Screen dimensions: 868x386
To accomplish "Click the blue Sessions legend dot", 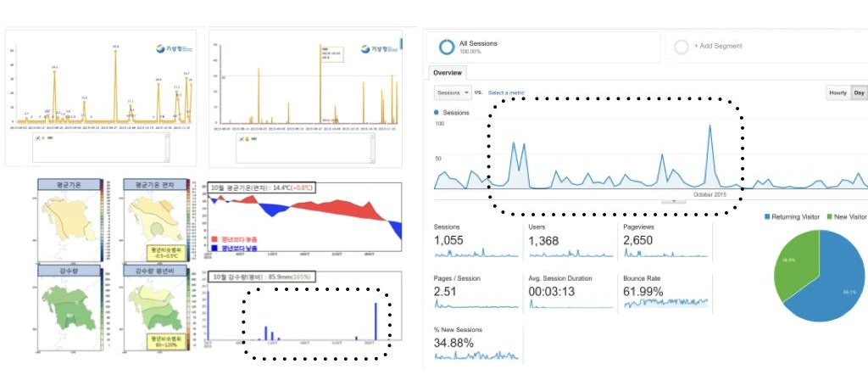I will tap(437, 113).
